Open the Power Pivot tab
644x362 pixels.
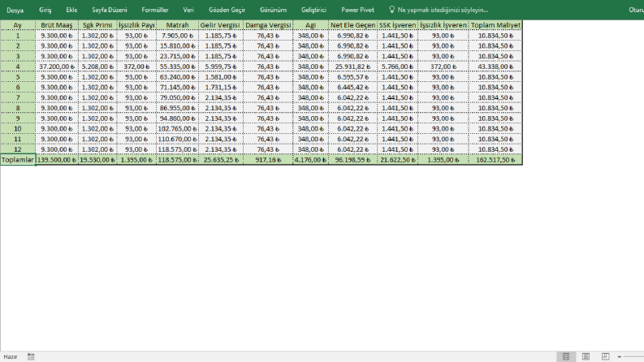point(357,10)
